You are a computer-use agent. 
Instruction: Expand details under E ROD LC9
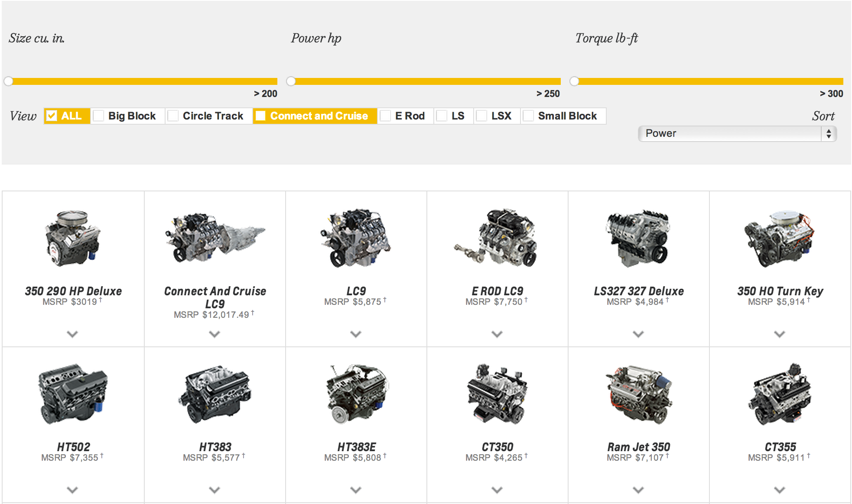point(497,334)
